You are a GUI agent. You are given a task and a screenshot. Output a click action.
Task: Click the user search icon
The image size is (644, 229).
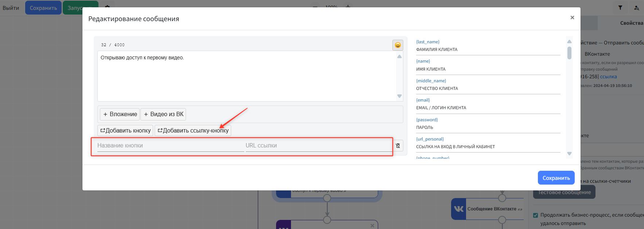[x=637, y=8]
